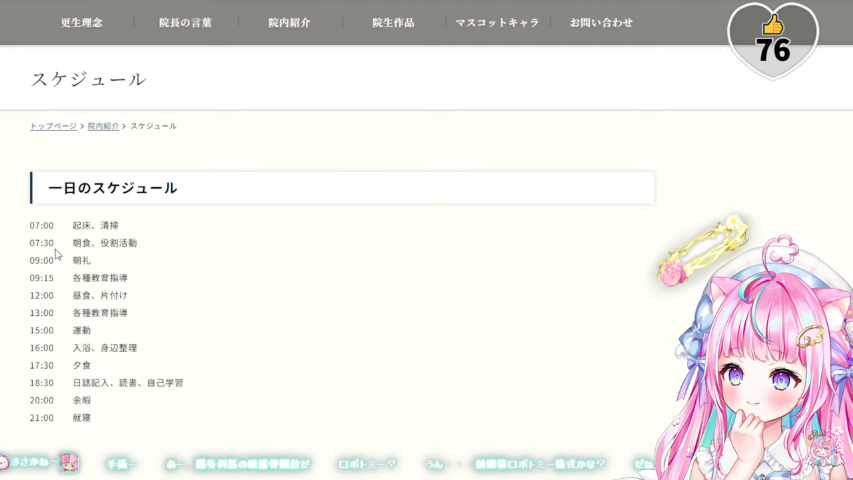Screen dimensions: 853x480
Task: Click the 一日のスケジュール heading
Action: point(113,188)
